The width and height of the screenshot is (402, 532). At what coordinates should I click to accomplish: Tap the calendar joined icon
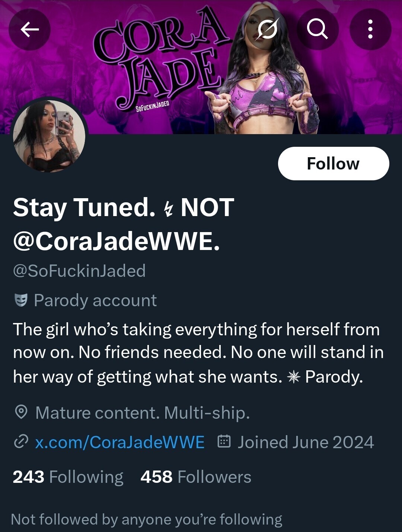[x=224, y=442]
